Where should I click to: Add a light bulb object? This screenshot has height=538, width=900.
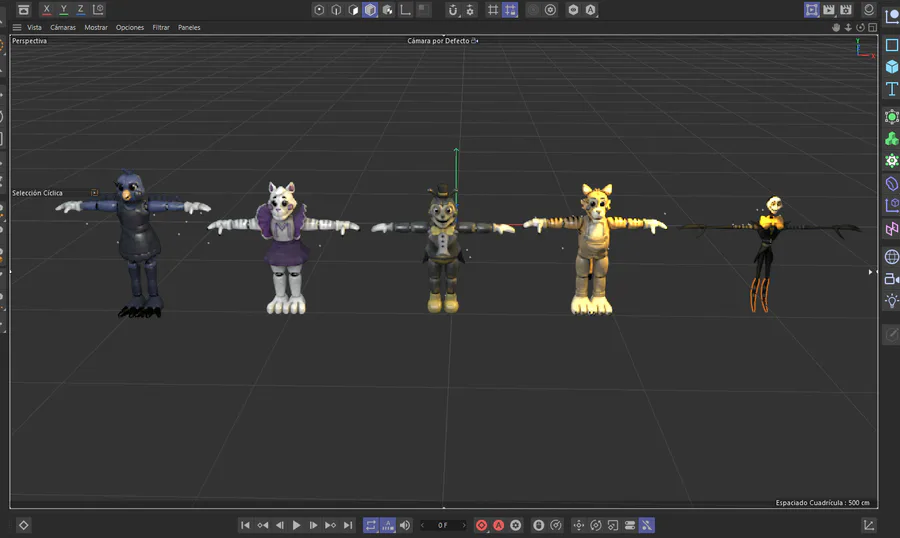click(891, 301)
